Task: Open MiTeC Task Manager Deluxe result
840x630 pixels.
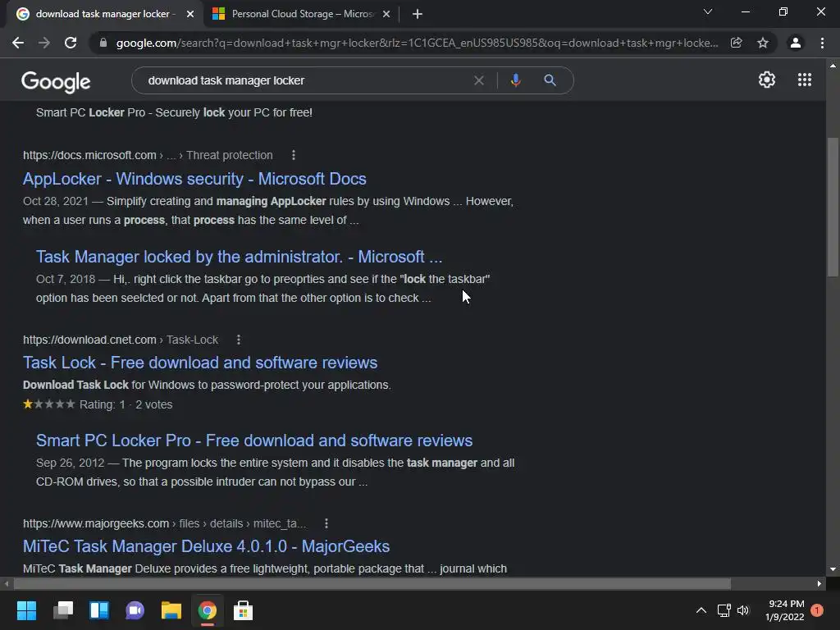Action: (206, 546)
